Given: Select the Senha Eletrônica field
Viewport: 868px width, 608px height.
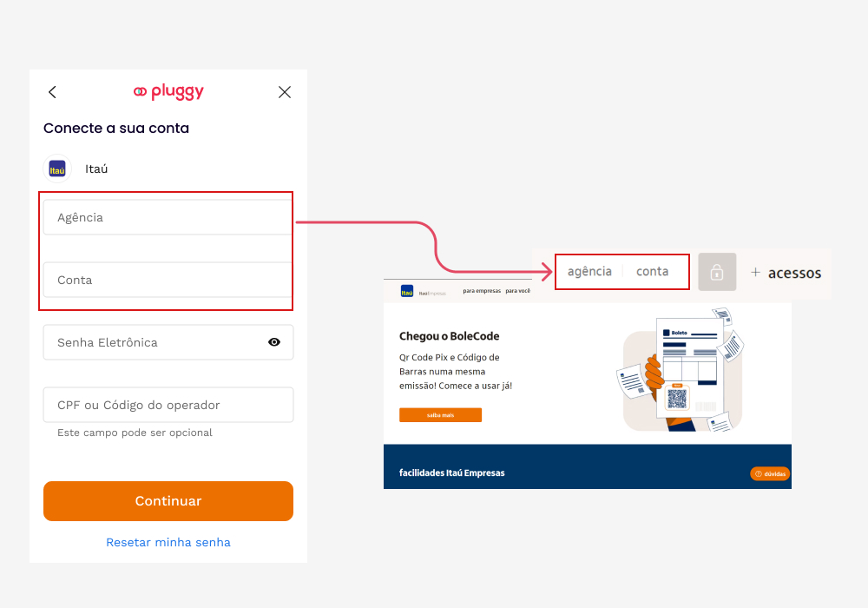Looking at the screenshot, I should point(168,342).
